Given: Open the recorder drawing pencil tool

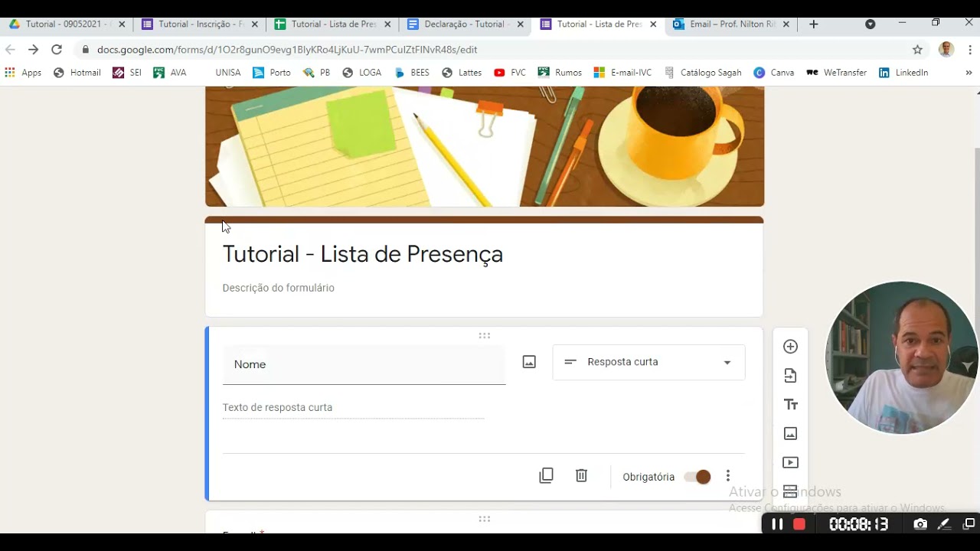Looking at the screenshot, I should tap(945, 524).
